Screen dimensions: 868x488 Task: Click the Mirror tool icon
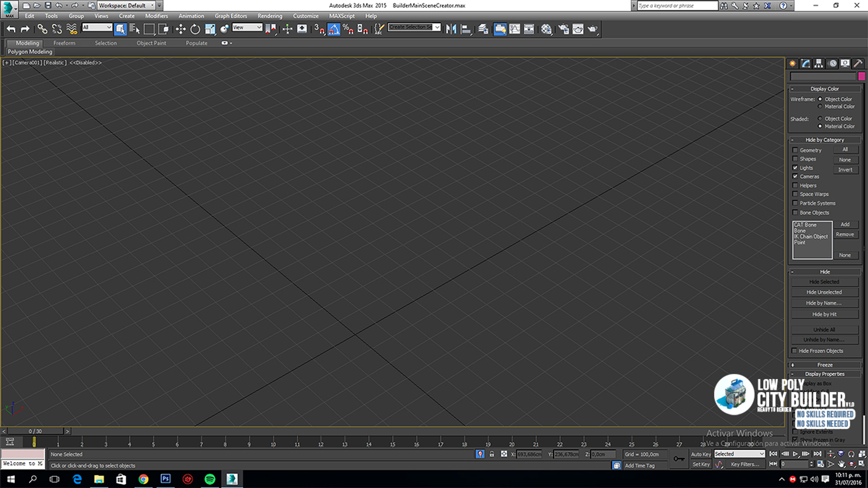pos(451,29)
